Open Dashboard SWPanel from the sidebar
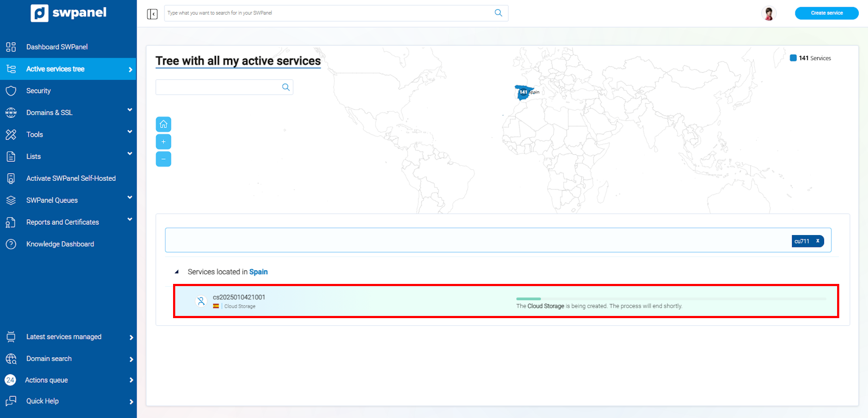This screenshot has width=868, height=418. pyautogui.click(x=57, y=47)
